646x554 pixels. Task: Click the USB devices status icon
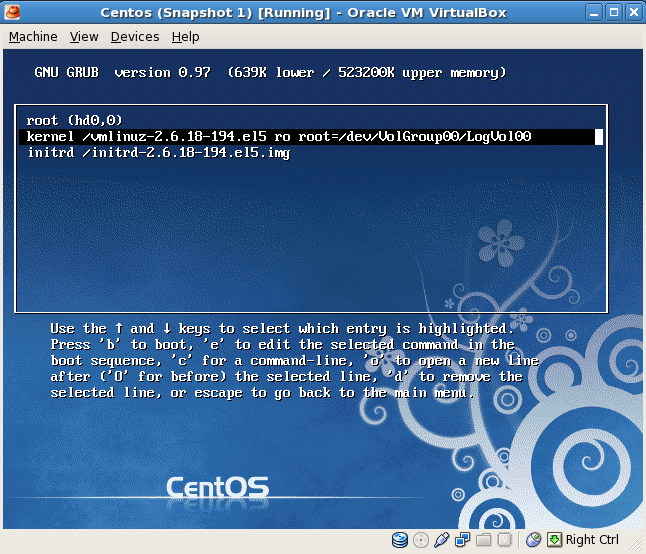pyautogui.click(x=442, y=540)
